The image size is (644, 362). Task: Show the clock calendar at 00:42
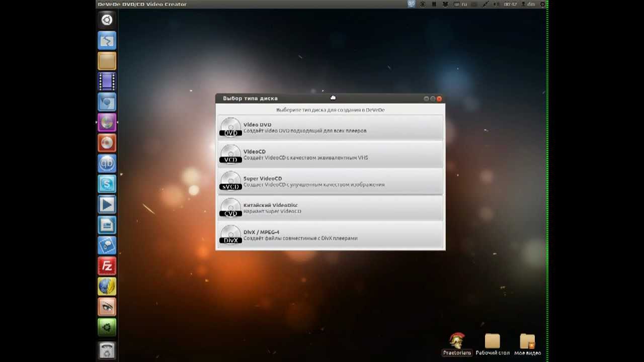point(510,4)
